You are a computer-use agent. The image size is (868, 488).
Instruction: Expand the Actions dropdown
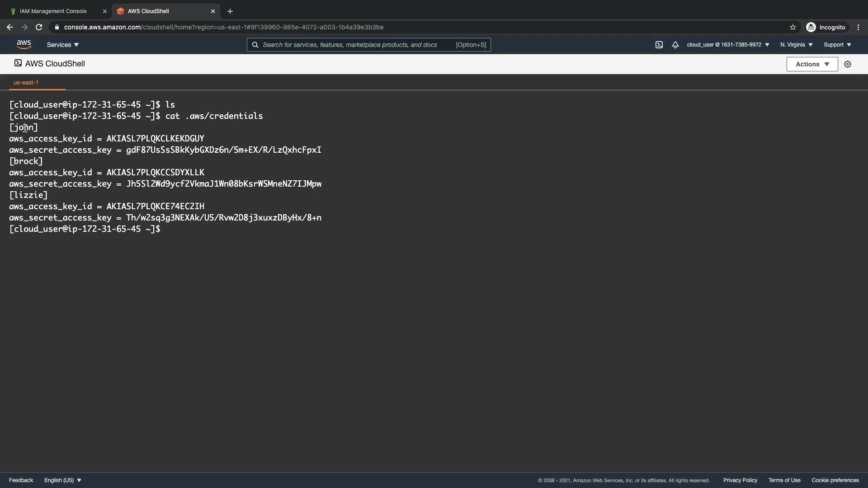[x=812, y=64]
